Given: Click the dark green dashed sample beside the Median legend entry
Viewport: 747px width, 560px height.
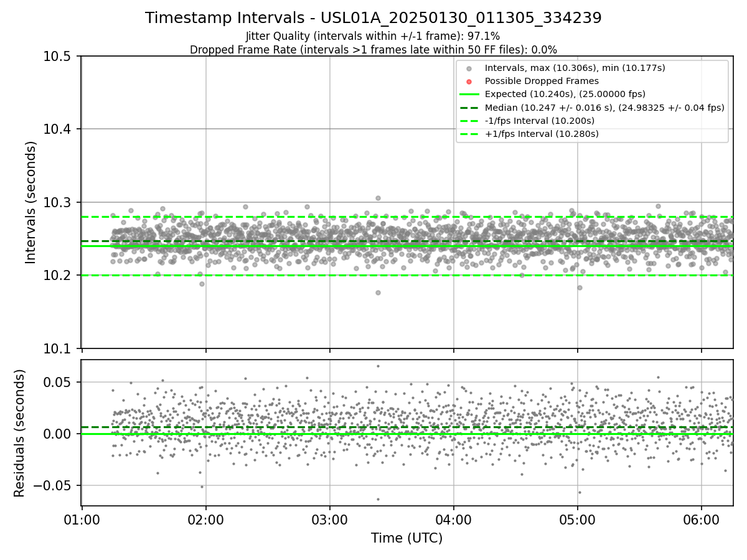Looking at the screenshot, I should coord(469,108).
